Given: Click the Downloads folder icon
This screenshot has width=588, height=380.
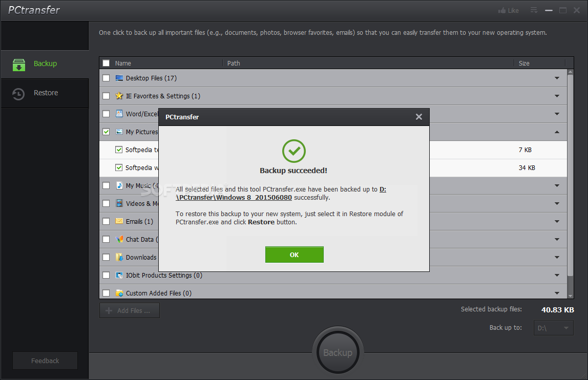Looking at the screenshot, I should [x=119, y=257].
